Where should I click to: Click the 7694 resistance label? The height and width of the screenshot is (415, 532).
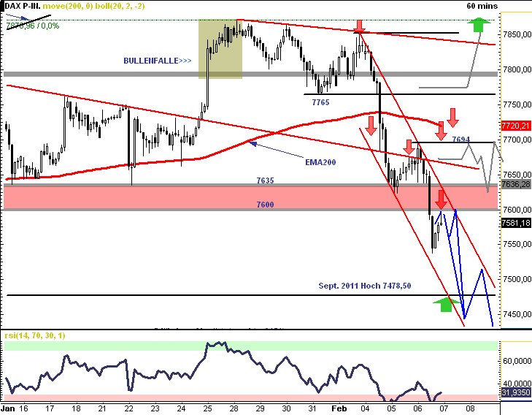(x=460, y=140)
